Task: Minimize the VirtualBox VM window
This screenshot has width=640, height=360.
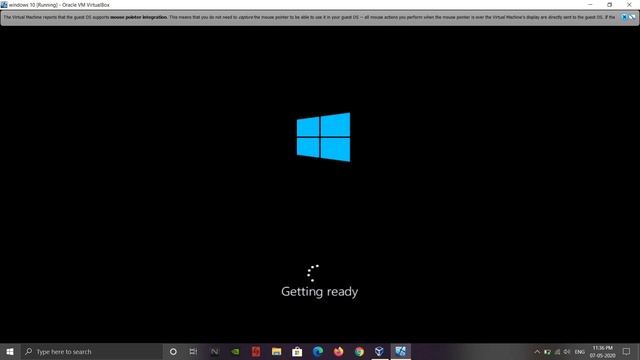Action: coord(590,4)
